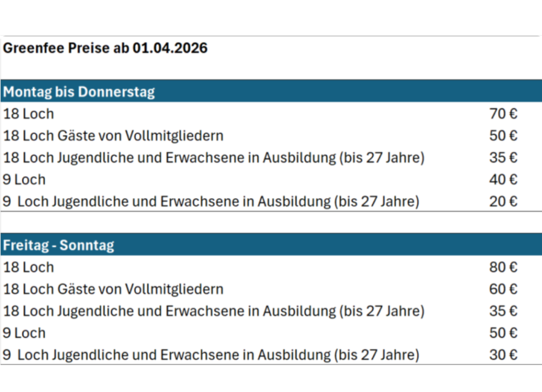Click the 40 € weekday 9 Loch price
The height and width of the screenshot is (392, 542).
pyautogui.click(x=503, y=180)
